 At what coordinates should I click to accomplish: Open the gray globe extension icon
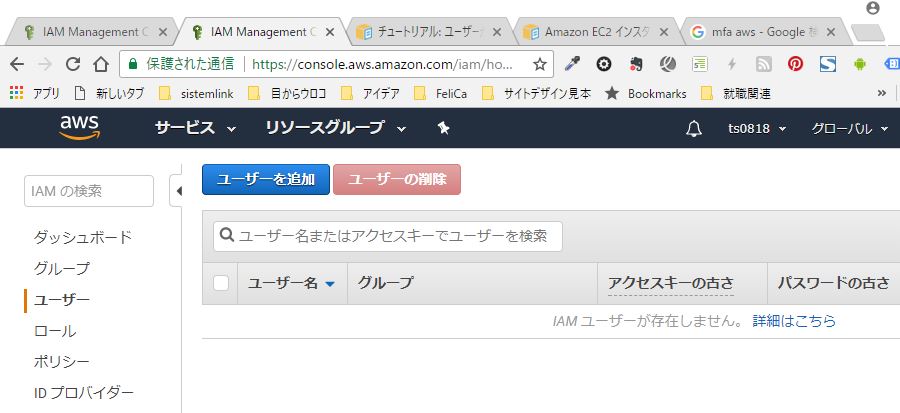pos(668,64)
